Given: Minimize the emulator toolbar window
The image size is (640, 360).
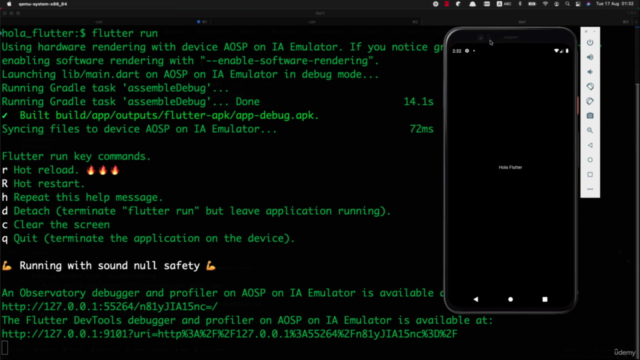Looking at the screenshot, I should [x=594, y=31].
